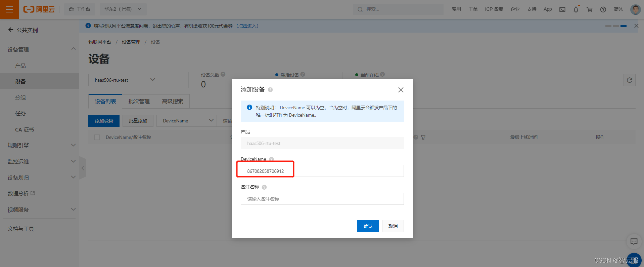Screen dimensions: 644x267
Task: Refresh the device list
Action: pos(630,80)
